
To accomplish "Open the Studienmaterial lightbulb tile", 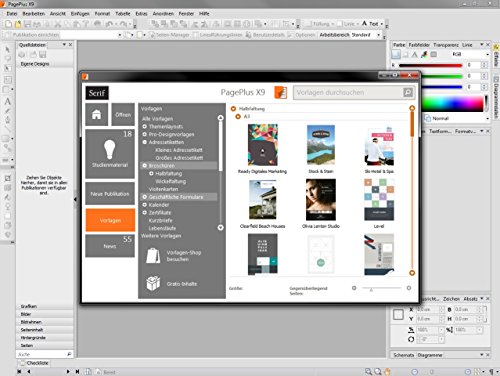I will coord(110,154).
